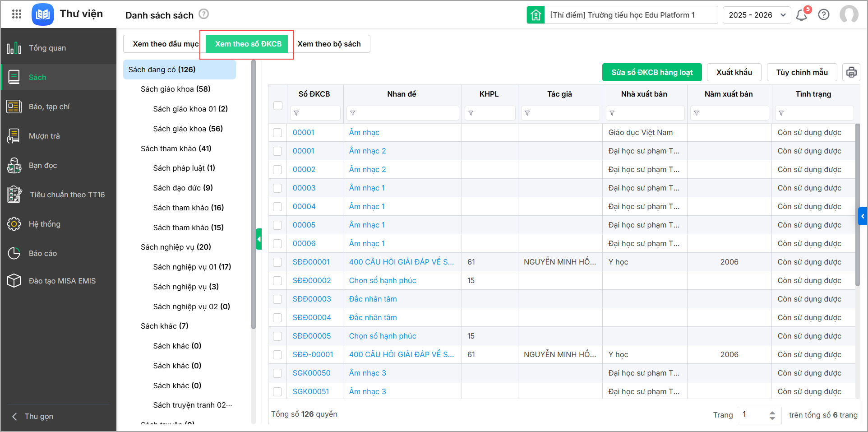Open Báo cáo menu item
Screen dimensions: 868x432
(59, 253)
